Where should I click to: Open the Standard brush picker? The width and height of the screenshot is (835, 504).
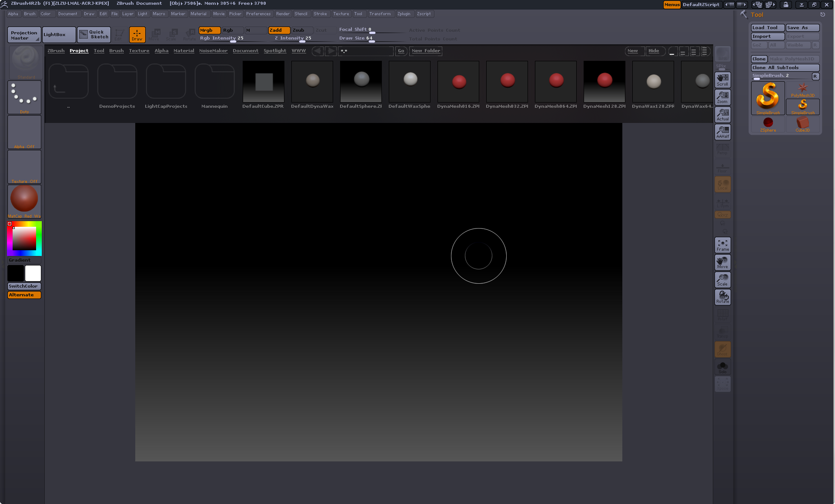(25, 62)
